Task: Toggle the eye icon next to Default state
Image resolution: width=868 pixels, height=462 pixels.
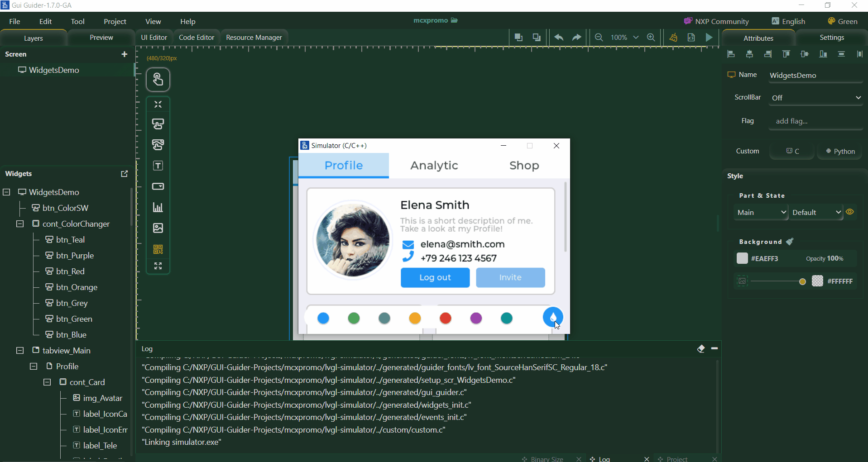Action: point(850,212)
